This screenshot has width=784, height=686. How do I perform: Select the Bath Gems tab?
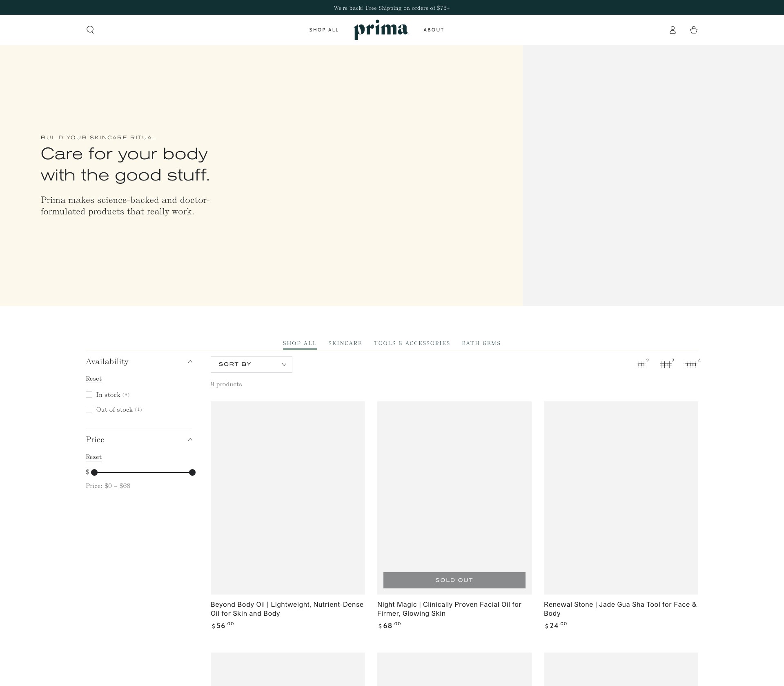(481, 343)
